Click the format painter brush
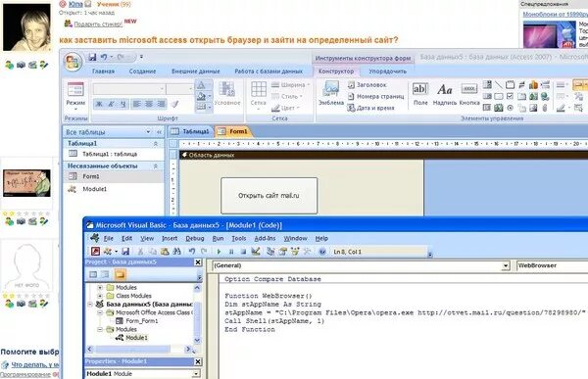The width and height of the screenshot is (588, 379). coord(174,104)
